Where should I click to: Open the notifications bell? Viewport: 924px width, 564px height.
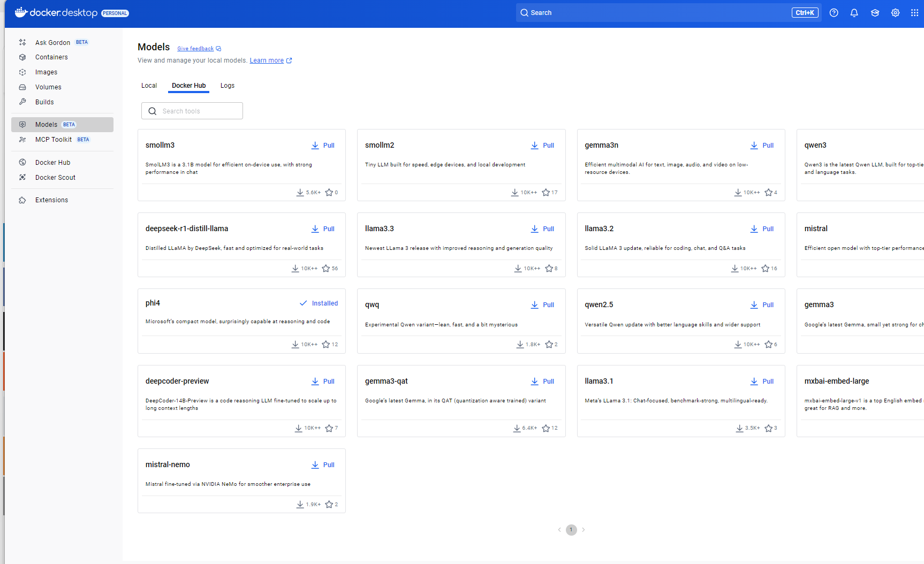(x=854, y=13)
